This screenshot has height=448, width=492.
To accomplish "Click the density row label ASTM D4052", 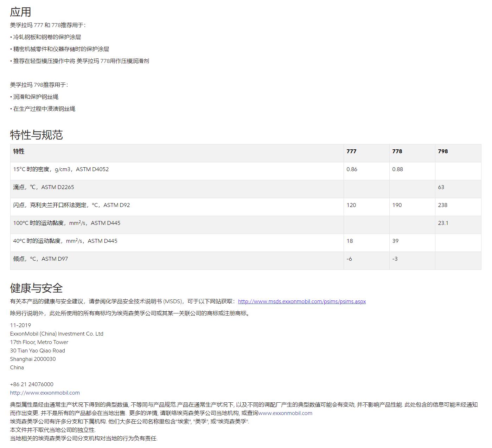I will [x=61, y=169].
